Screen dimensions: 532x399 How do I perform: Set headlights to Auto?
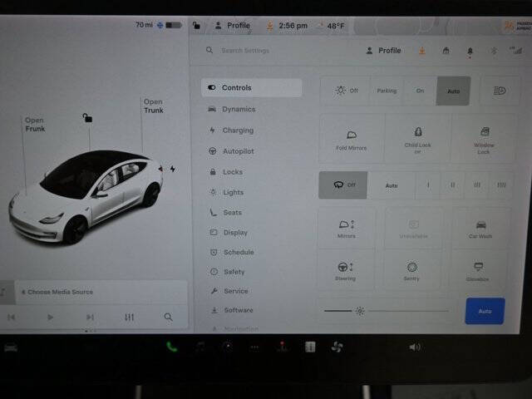(x=454, y=91)
